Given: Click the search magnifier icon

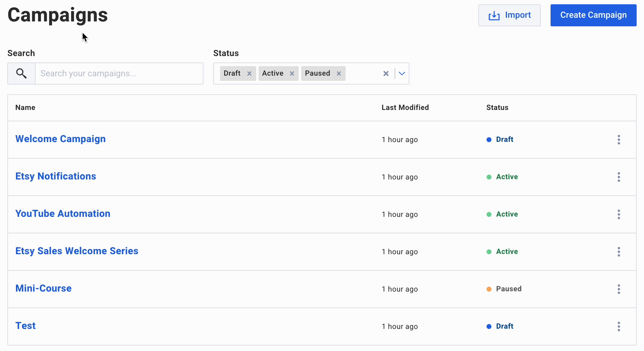Looking at the screenshot, I should point(21,74).
